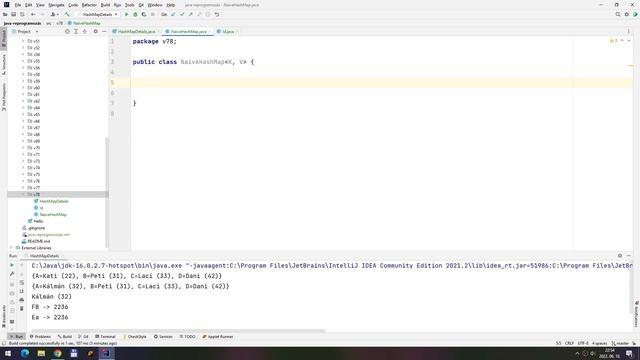Open the File menu
This screenshot has width=640, height=360.
tap(18, 5)
